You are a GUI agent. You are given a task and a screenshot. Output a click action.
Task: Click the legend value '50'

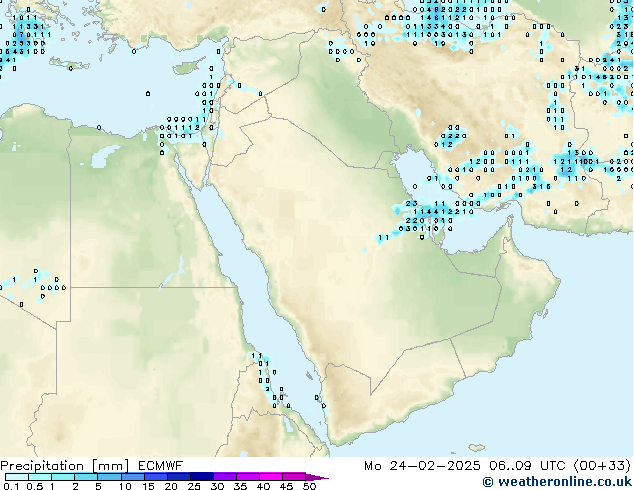[309, 486]
